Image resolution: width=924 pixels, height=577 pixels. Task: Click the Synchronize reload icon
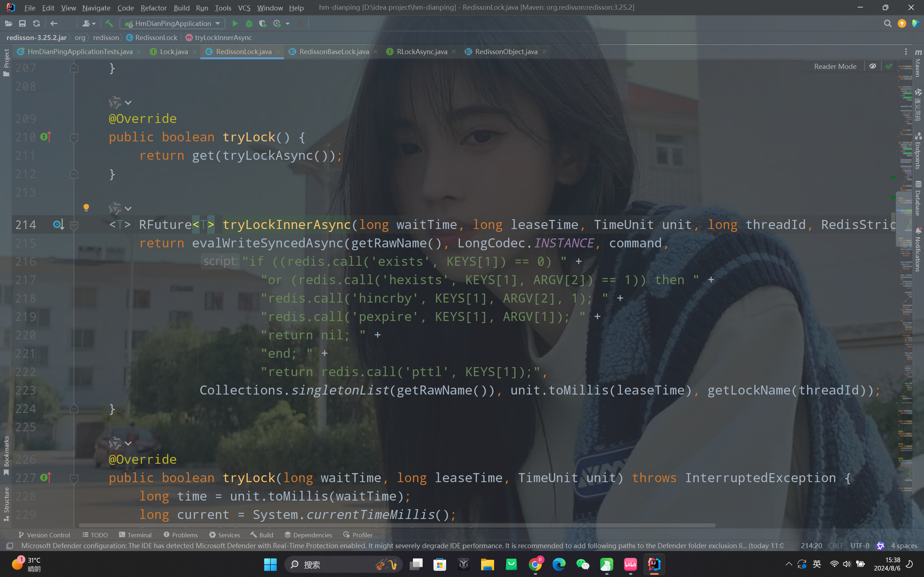pos(36,24)
